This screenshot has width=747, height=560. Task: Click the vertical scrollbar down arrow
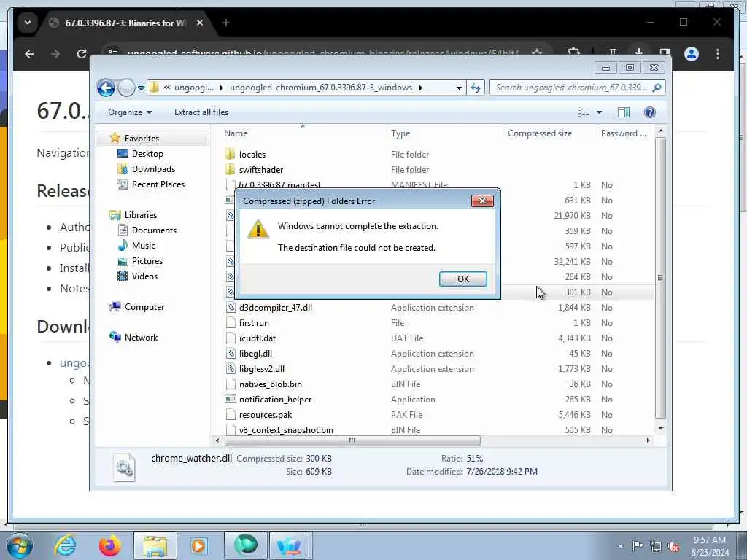(x=660, y=429)
